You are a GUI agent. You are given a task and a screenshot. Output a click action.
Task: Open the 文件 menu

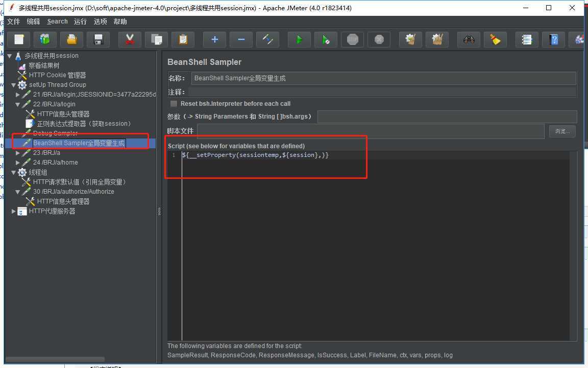tap(13, 21)
